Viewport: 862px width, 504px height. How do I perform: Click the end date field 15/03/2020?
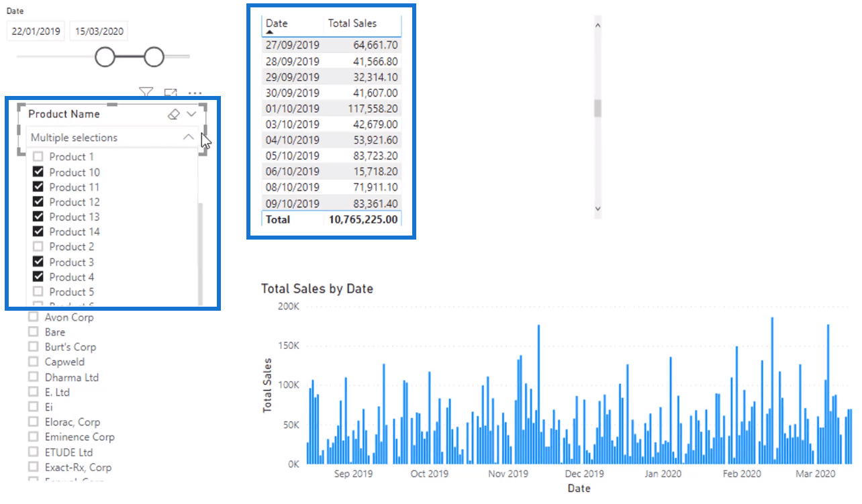[x=99, y=31]
